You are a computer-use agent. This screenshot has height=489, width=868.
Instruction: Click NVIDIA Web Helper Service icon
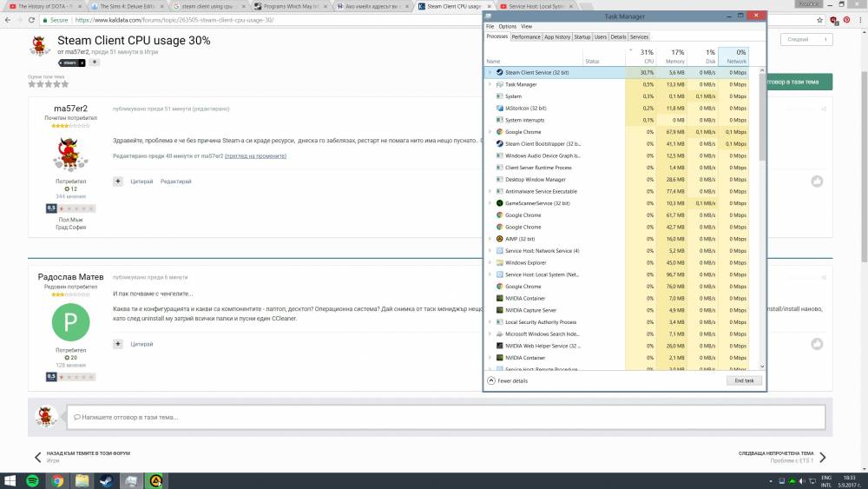pyautogui.click(x=499, y=346)
